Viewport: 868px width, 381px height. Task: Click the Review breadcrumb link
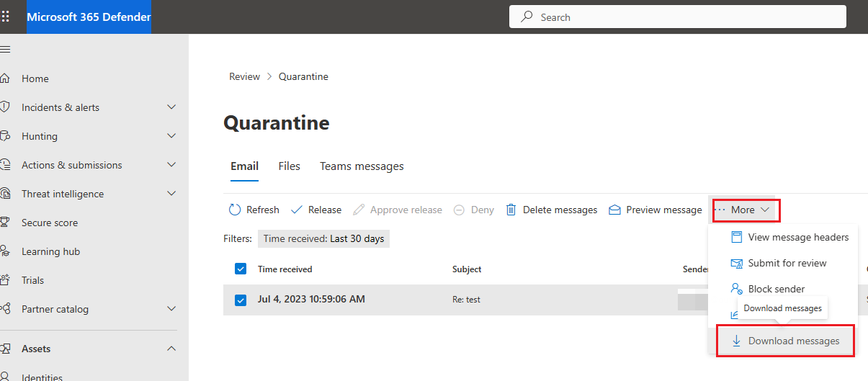(x=244, y=76)
